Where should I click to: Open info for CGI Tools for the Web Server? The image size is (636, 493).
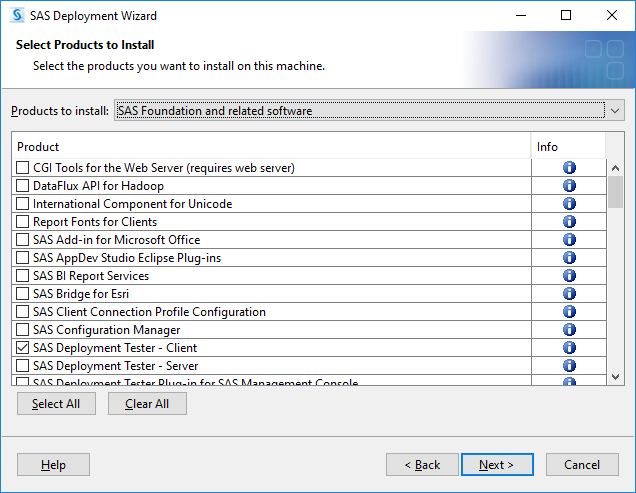click(x=569, y=168)
